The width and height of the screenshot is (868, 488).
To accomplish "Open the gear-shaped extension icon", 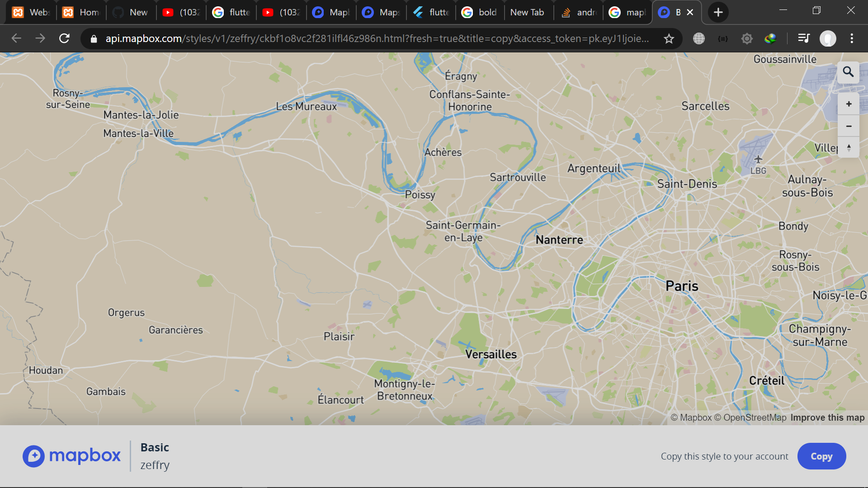I will pyautogui.click(x=747, y=39).
